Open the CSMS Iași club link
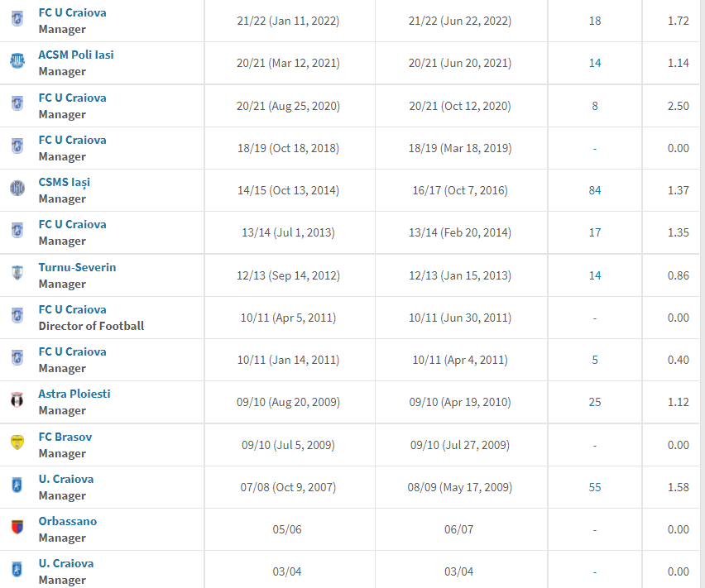705x588 pixels. click(x=65, y=183)
